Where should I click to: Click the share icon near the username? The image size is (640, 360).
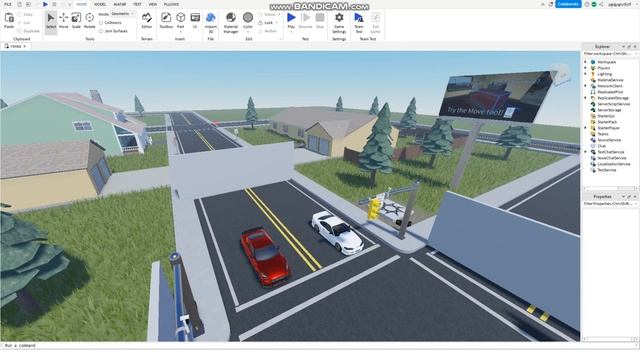click(601, 4)
